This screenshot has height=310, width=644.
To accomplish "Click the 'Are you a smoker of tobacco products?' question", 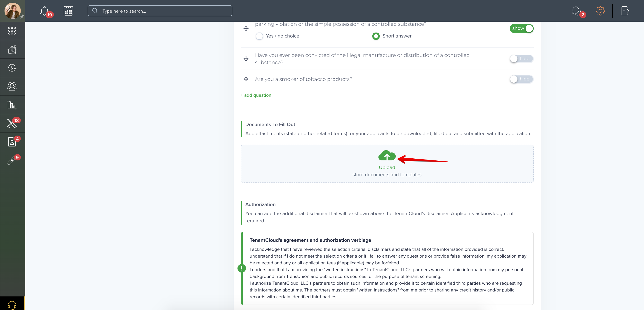I will click(303, 79).
